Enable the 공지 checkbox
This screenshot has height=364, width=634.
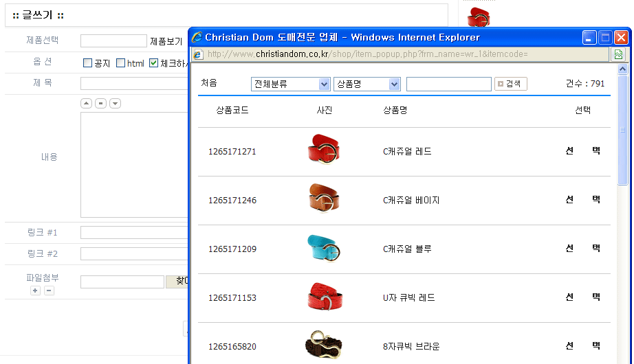coord(87,63)
